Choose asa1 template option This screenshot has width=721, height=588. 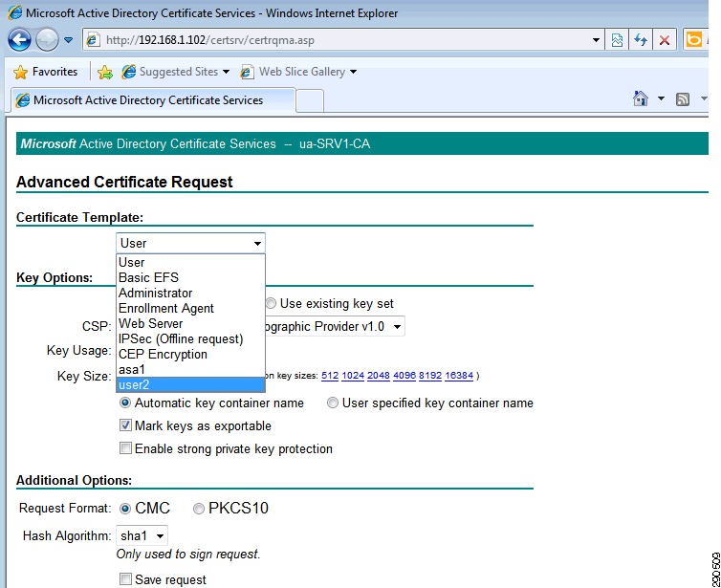[190, 370]
